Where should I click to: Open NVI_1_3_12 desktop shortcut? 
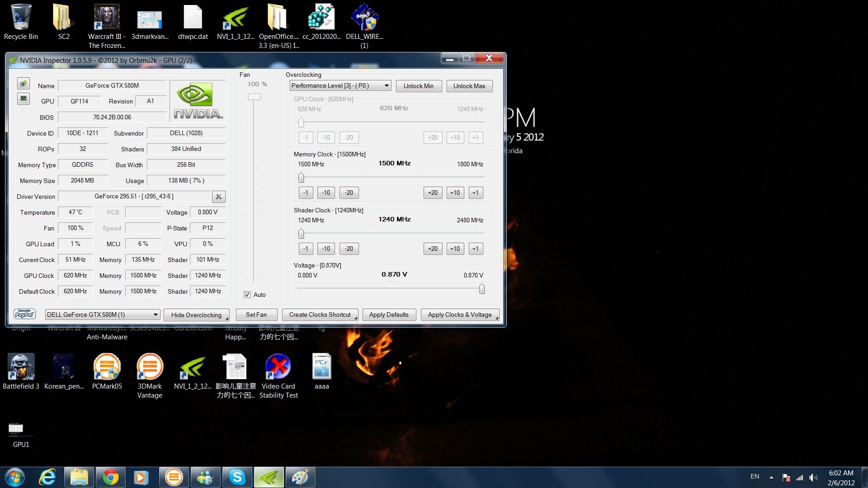coord(236,22)
